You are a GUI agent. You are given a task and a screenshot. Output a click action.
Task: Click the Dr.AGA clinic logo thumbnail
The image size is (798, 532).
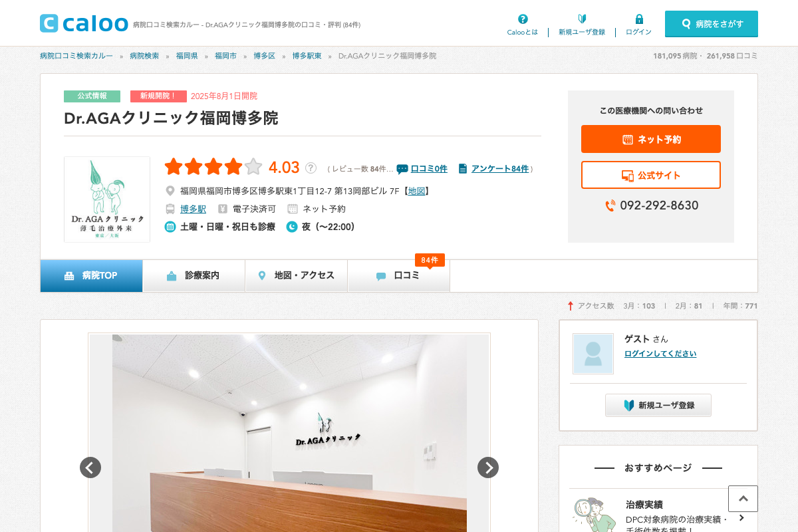[106, 199]
